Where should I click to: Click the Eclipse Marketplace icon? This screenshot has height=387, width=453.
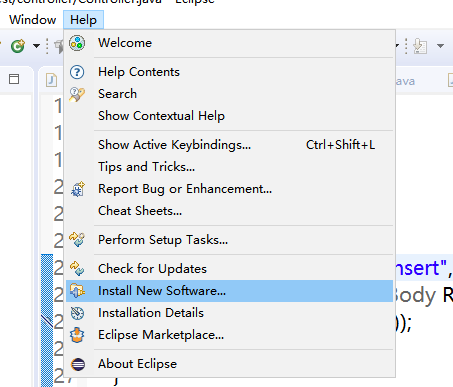click(77, 335)
